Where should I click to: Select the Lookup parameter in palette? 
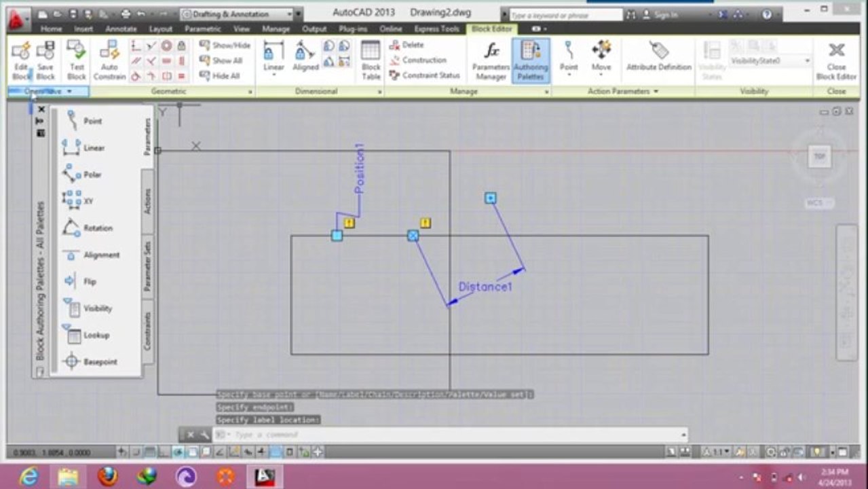(87, 335)
